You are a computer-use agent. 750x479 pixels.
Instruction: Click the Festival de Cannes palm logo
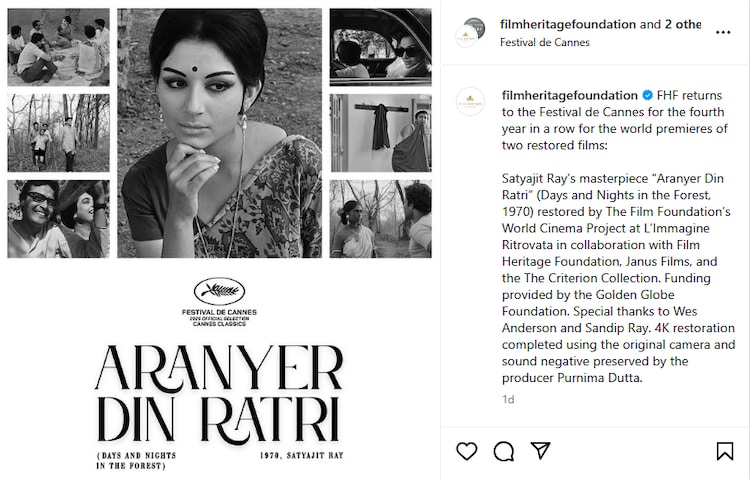(220, 291)
